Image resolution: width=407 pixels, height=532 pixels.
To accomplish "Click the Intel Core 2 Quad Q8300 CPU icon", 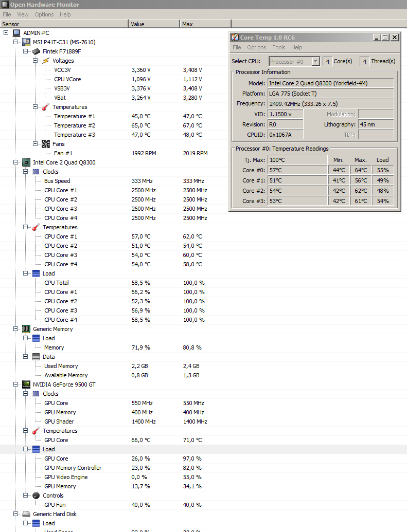I will click(26, 162).
